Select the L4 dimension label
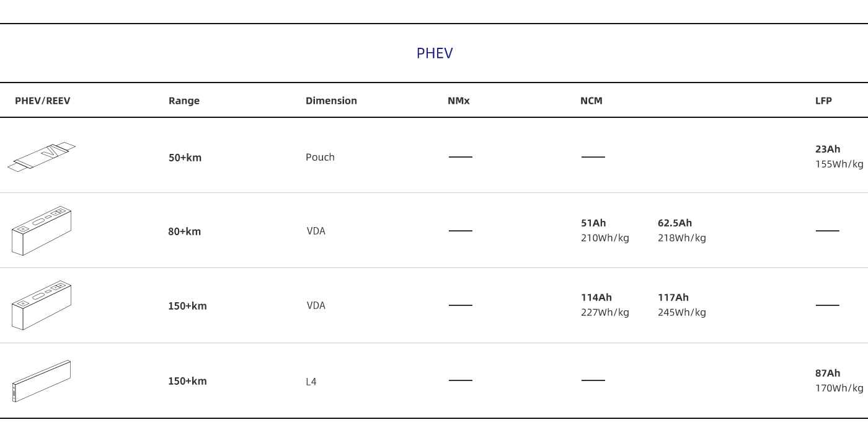 pyautogui.click(x=311, y=382)
